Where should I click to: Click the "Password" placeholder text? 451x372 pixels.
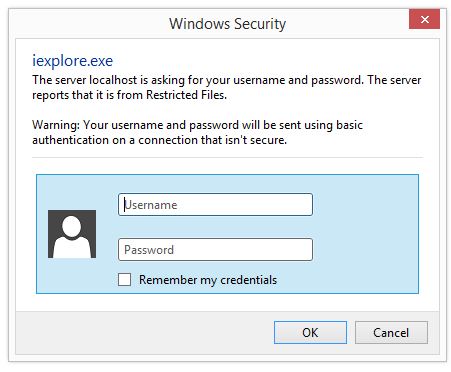pyautogui.click(x=149, y=250)
